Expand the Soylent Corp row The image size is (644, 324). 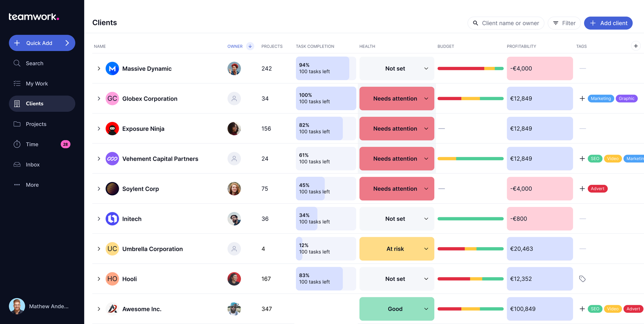tap(99, 189)
